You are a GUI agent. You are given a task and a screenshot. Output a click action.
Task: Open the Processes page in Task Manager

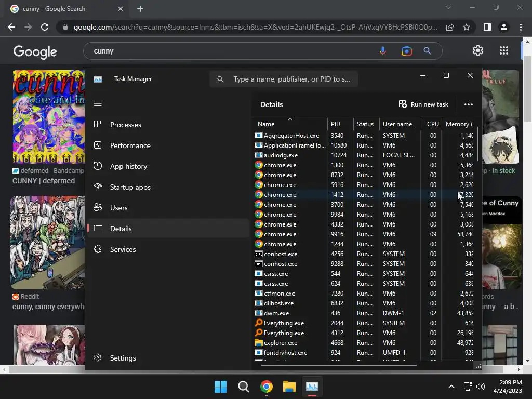[x=169, y=125]
